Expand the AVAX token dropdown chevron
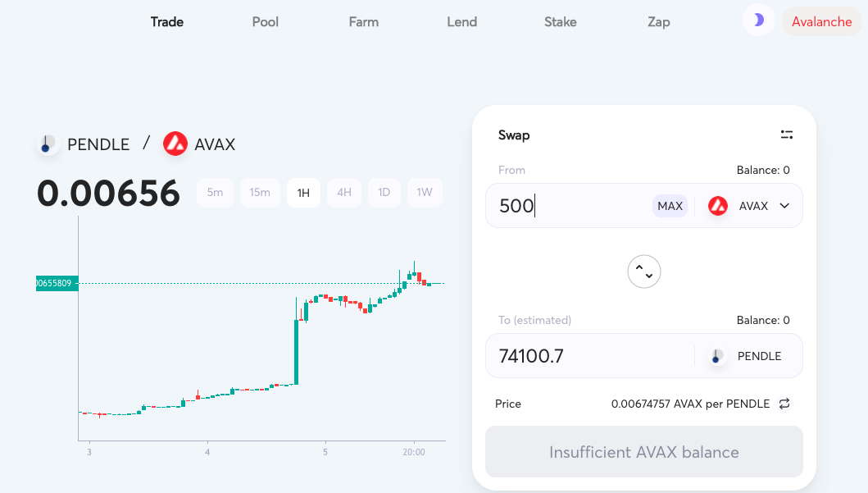Viewport: 868px width, 493px height. point(784,206)
